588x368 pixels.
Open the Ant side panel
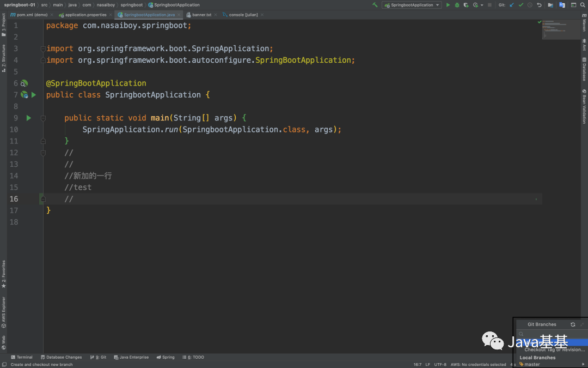click(x=584, y=44)
